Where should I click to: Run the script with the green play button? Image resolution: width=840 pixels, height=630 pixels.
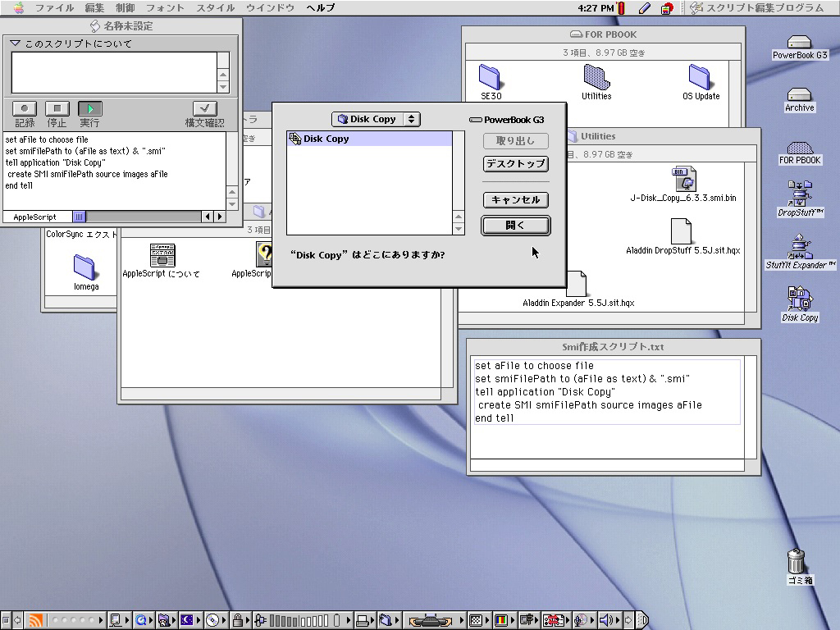point(90,109)
